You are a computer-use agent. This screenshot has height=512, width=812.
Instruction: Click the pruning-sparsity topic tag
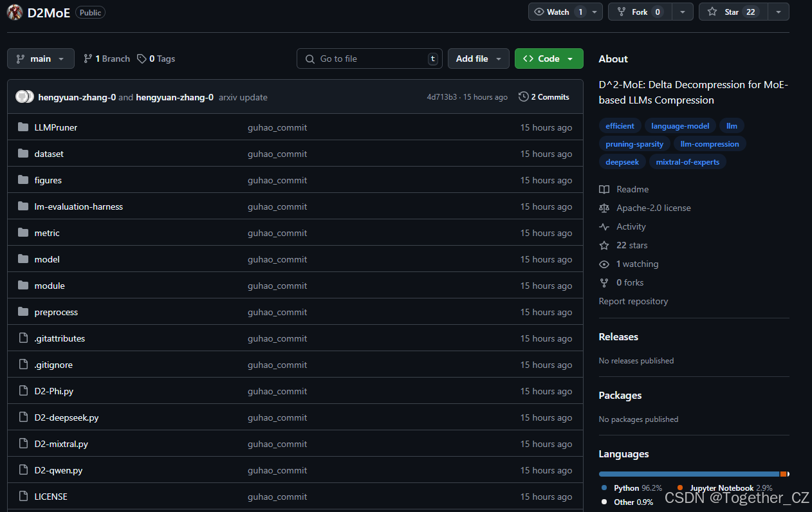point(634,144)
